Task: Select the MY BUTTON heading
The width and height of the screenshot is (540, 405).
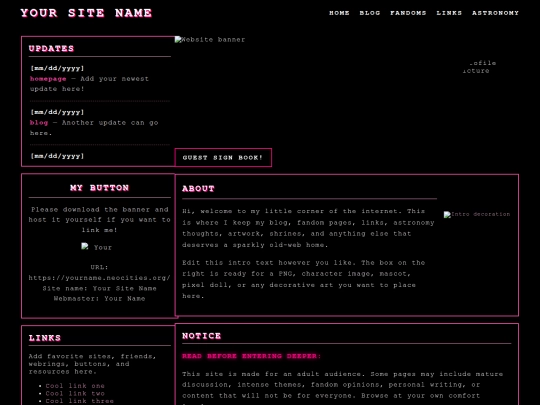Action: [x=100, y=188]
